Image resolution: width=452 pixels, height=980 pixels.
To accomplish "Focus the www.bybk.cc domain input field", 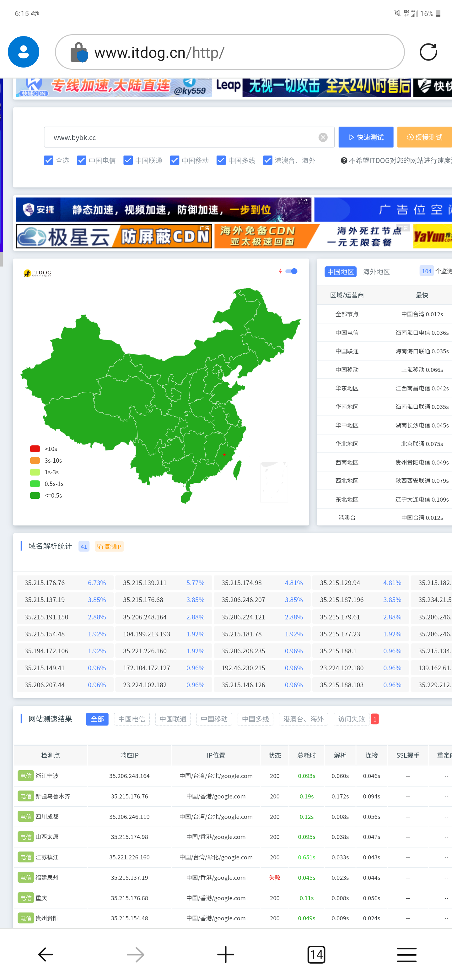I will tap(189, 137).
